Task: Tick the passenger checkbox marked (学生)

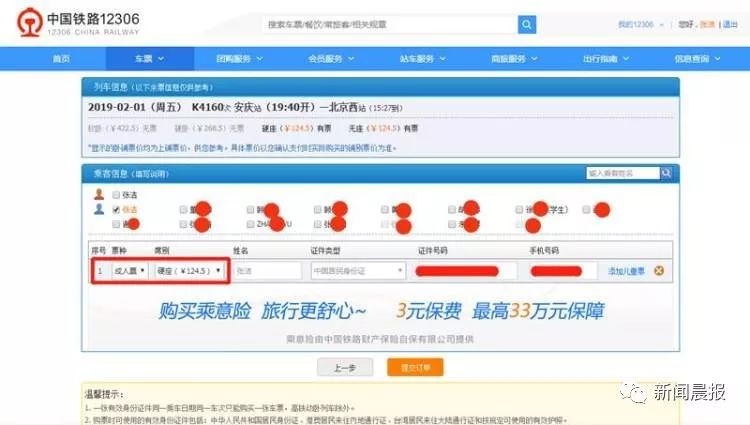Action: tap(519, 209)
